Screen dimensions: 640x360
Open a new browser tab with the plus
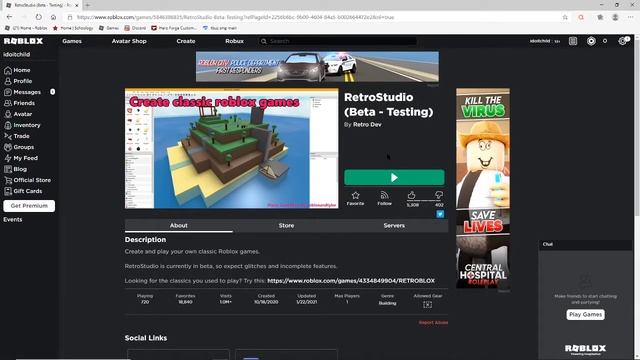87,5
